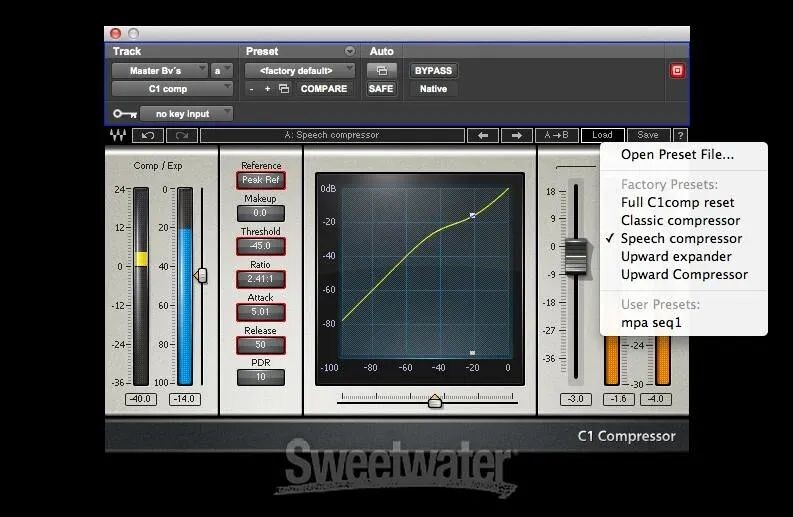Copy setup A to B
793x517 pixels.
[556, 135]
